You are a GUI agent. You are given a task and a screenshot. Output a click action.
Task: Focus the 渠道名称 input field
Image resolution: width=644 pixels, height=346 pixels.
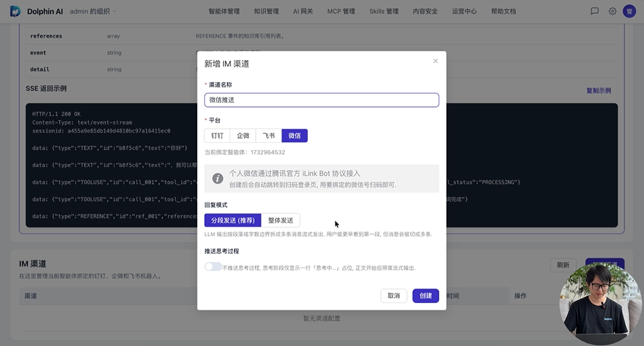321,100
